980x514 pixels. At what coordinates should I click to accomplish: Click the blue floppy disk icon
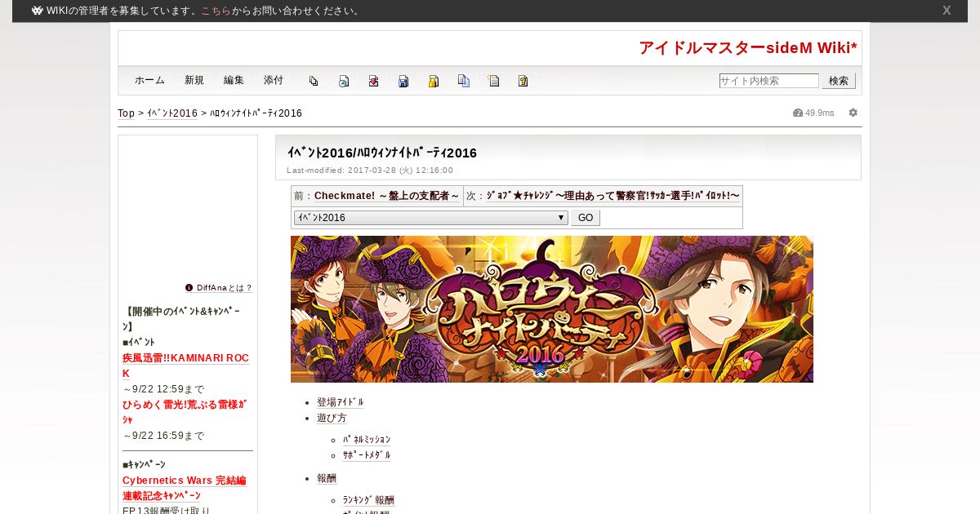403,81
